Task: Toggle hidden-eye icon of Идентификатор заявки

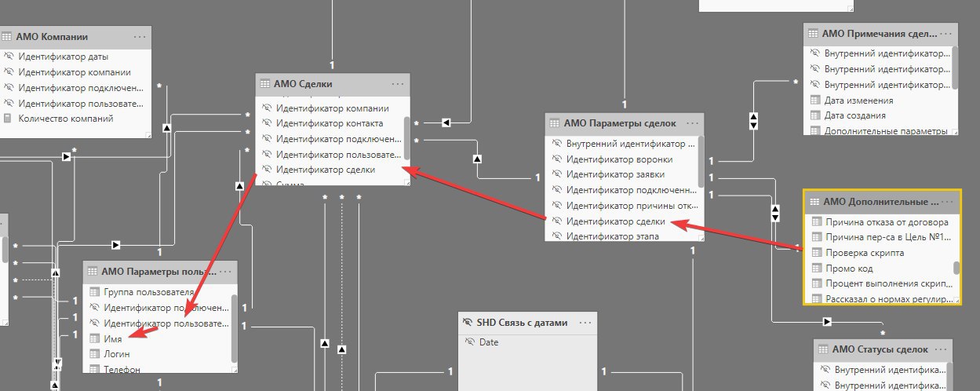Action: tap(556, 175)
